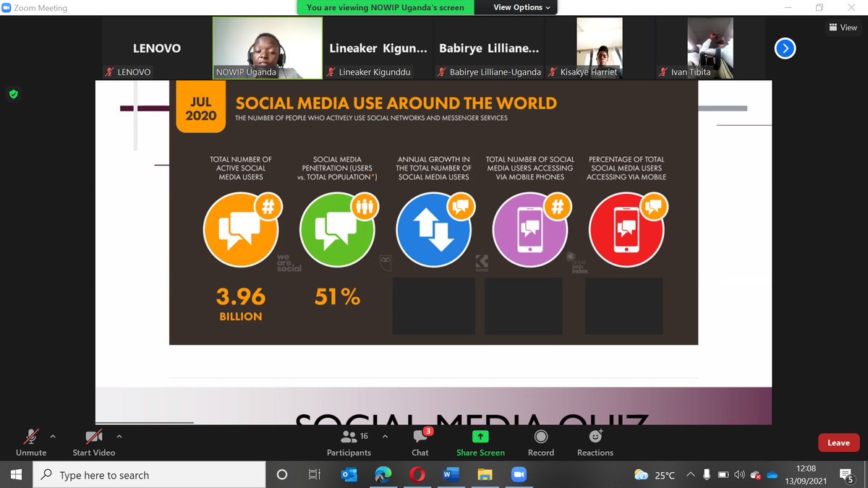Open Cortana circle icon

click(282, 475)
